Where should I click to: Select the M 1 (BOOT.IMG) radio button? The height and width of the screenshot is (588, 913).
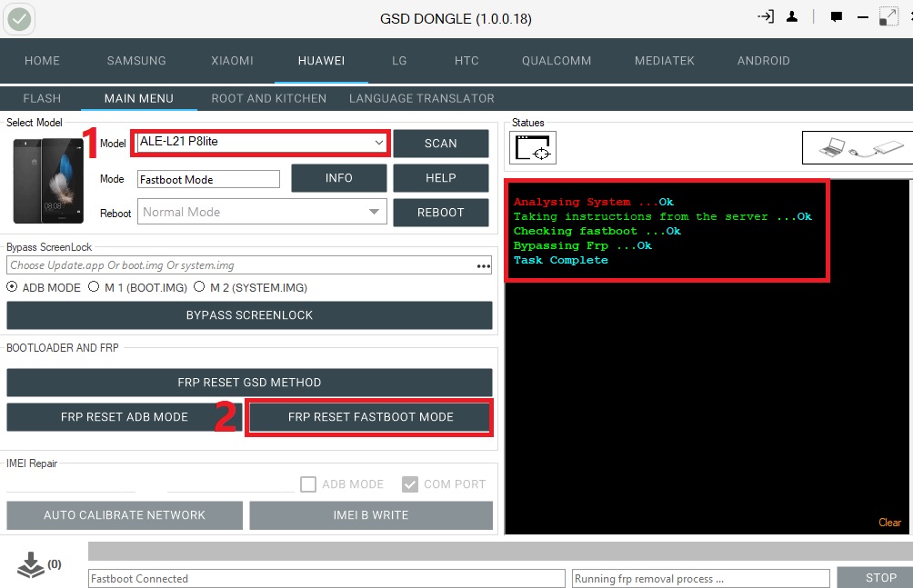click(94, 287)
